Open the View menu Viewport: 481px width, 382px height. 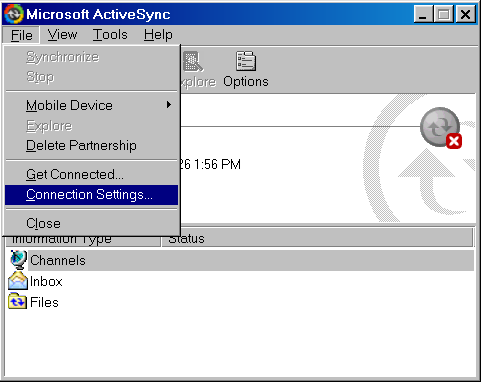click(62, 35)
